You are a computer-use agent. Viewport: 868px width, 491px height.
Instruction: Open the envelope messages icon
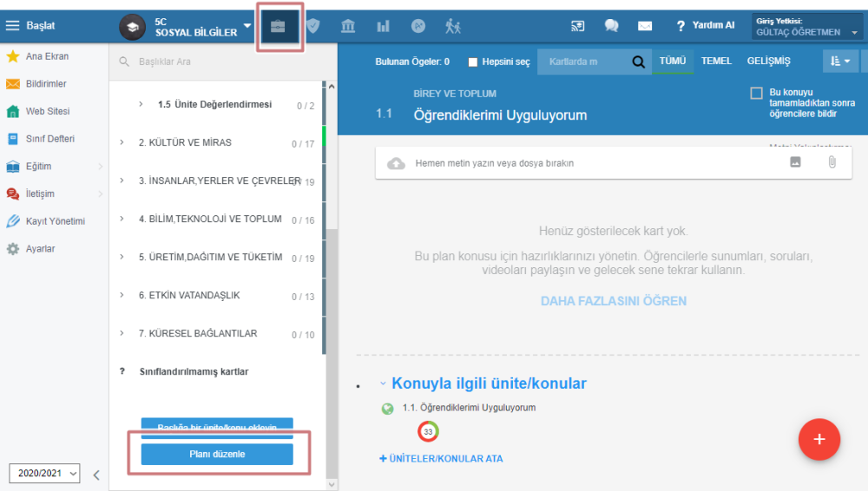tap(645, 25)
